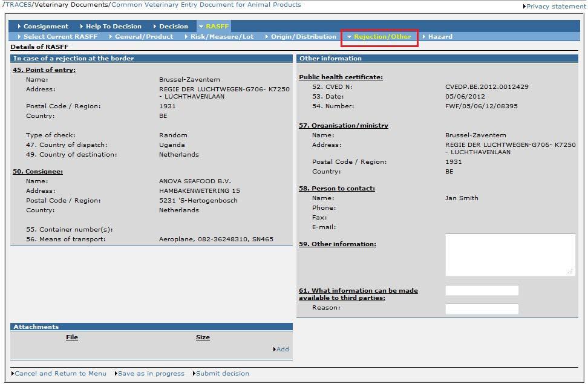Screen dimensions: 588x384
Task: Click the Other information section header
Action: [x=437, y=59]
